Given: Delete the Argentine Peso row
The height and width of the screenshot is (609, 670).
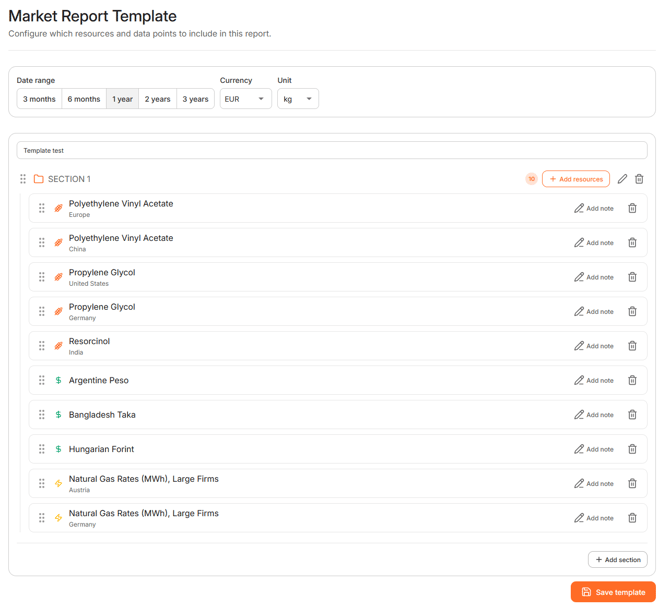Looking at the screenshot, I should pyautogui.click(x=632, y=380).
